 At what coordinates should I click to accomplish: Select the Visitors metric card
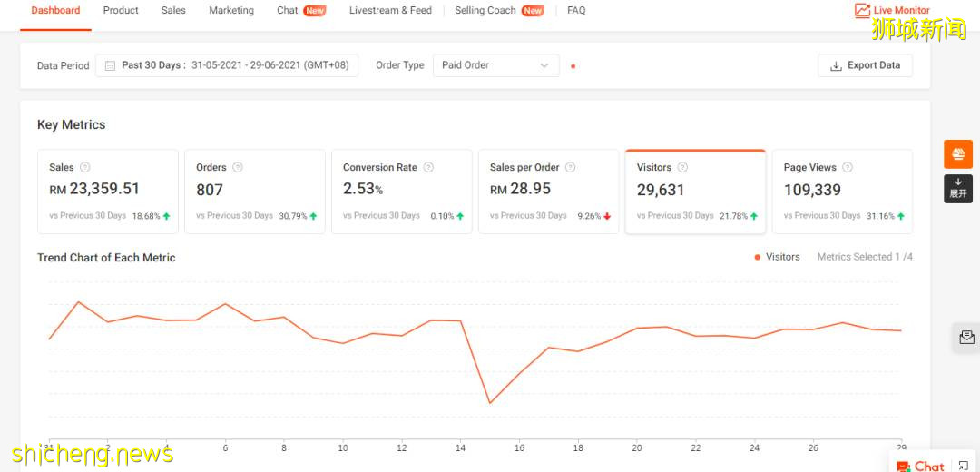click(x=695, y=192)
